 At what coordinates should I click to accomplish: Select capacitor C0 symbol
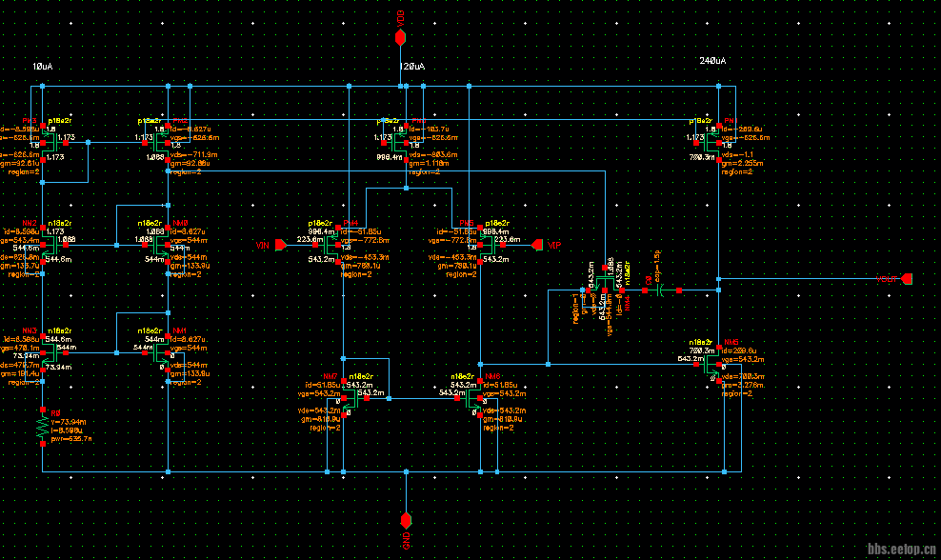pyautogui.click(x=661, y=290)
